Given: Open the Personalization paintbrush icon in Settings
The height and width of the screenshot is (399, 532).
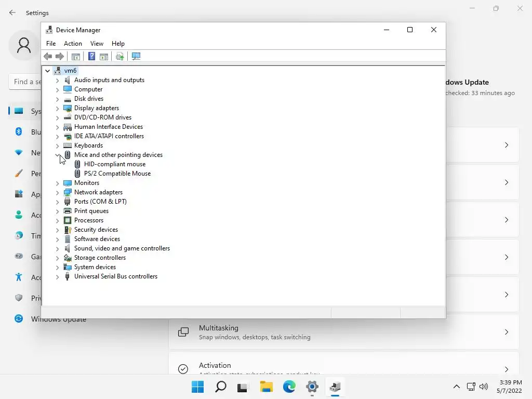Looking at the screenshot, I should [x=19, y=174].
